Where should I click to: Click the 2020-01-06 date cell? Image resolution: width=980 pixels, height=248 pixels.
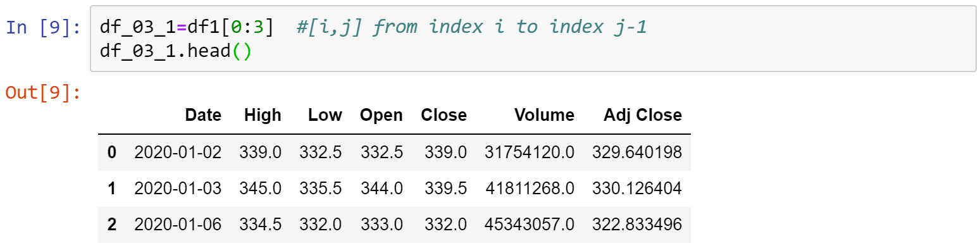(178, 225)
